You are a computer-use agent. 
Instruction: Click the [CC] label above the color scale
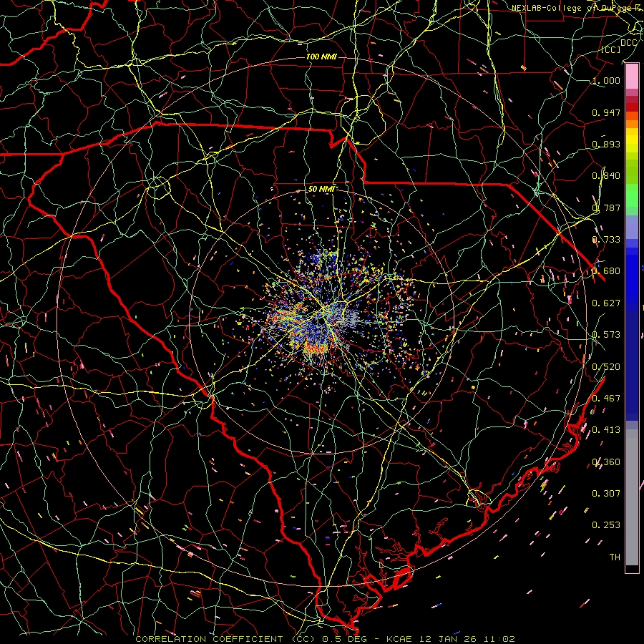[611, 49]
